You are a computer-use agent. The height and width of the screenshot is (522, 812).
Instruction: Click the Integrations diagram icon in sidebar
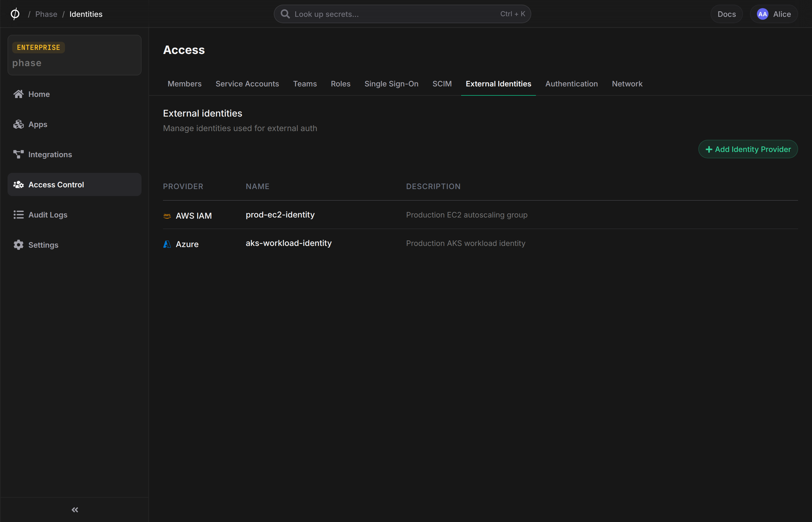coord(18,154)
